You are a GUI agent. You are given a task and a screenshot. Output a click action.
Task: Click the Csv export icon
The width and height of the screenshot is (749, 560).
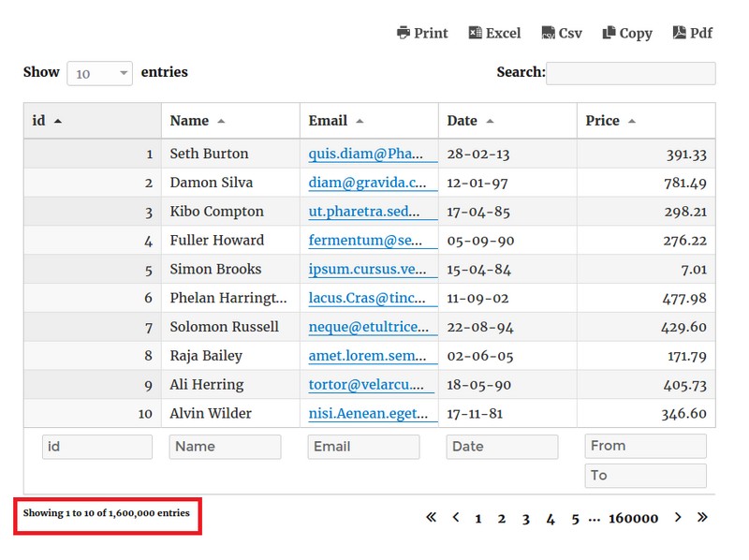point(549,33)
